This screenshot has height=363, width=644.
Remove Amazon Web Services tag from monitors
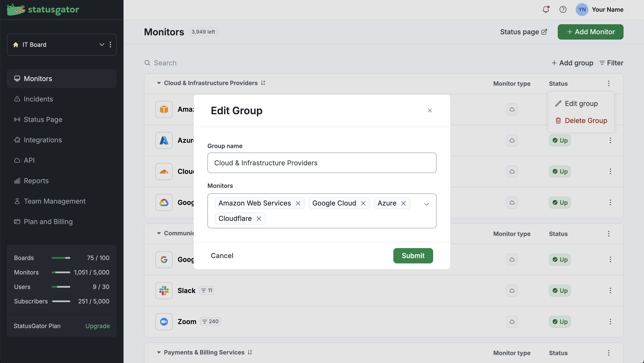click(298, 203)
